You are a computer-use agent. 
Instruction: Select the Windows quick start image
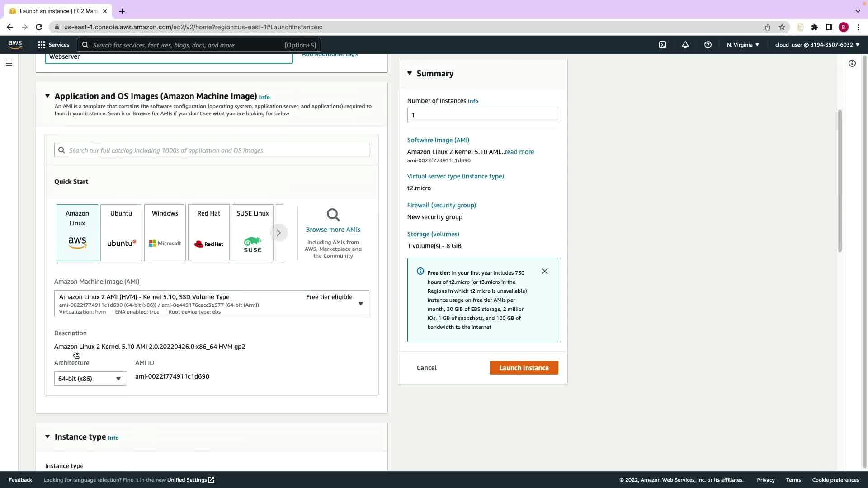click(165, 232)
